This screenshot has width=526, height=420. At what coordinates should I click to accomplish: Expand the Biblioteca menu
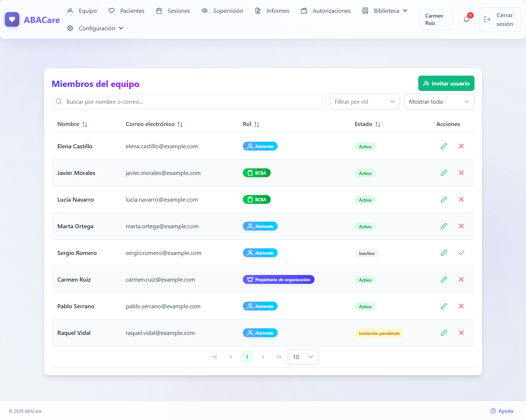pos(385,11)
